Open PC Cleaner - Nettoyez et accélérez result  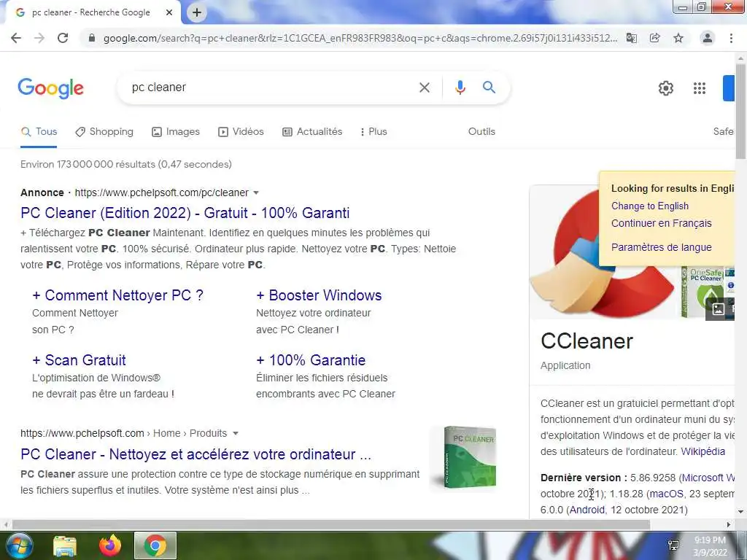(x=196, y=454)
